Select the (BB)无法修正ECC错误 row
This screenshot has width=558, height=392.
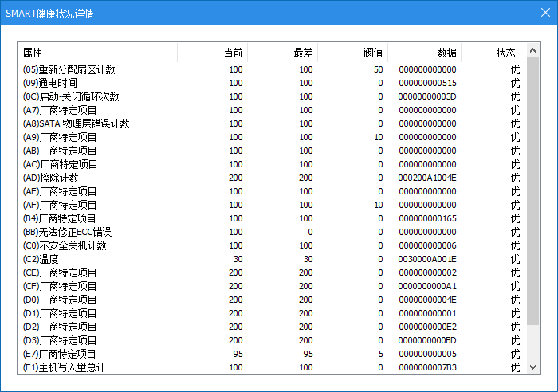(x=67, y=232)
